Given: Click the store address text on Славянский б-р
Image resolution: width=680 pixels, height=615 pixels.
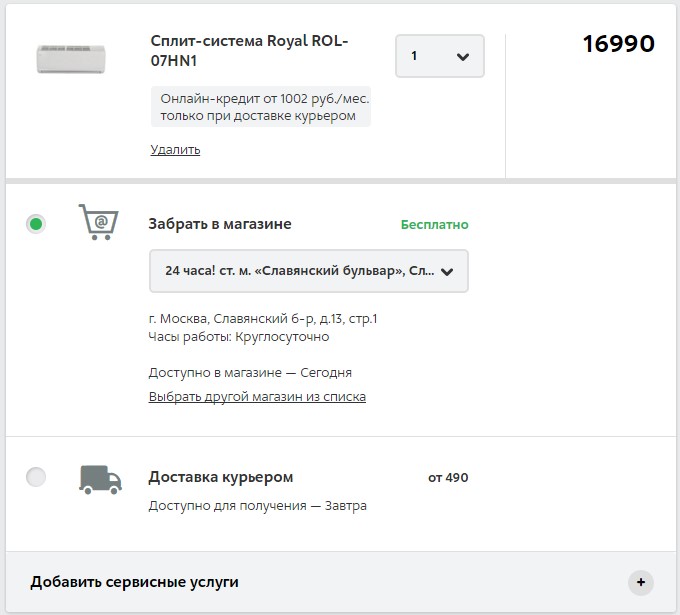Looking at the screenshot, I should (x=262, y=319).
